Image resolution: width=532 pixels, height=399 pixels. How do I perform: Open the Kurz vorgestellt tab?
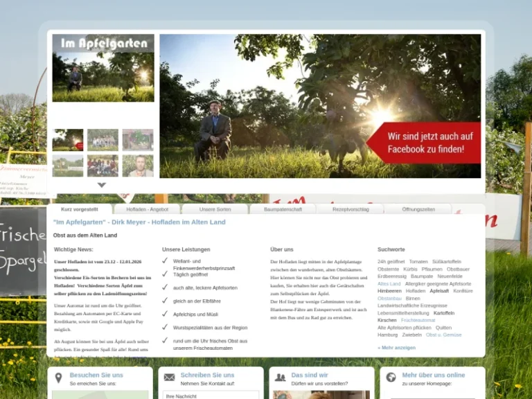[80, 209]
